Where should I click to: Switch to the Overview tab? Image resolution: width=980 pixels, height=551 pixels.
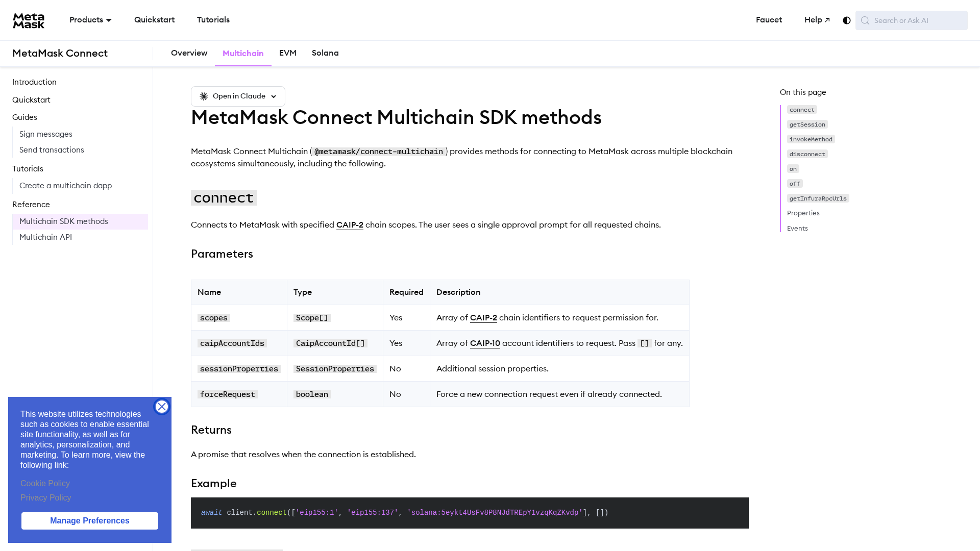[x=189, y=53]
